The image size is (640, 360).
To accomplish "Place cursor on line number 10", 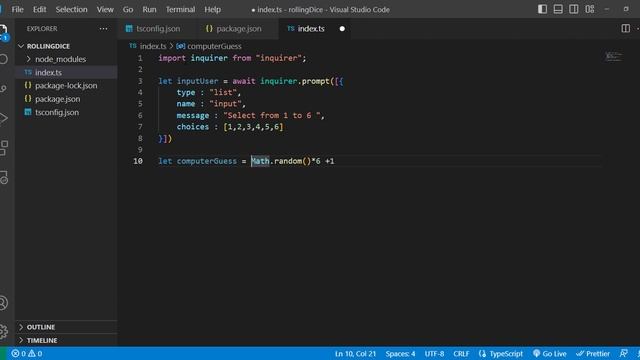I will coord(138,161).
